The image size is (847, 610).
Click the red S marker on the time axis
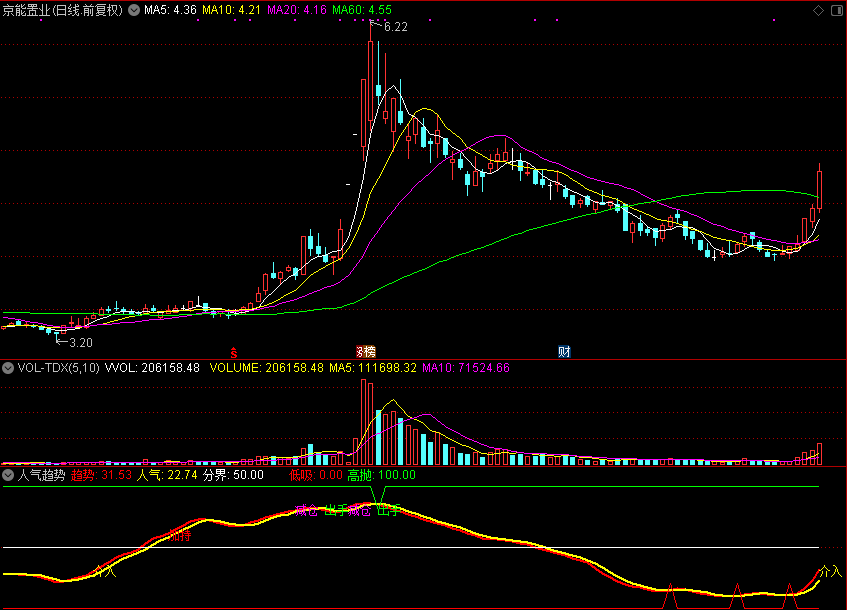pyautogui.click(x=234, y=353)
